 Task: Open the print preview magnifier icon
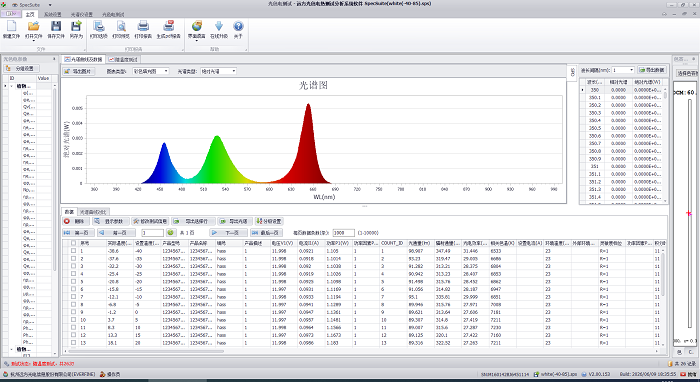pyautogui.click(x=121, y=26)
